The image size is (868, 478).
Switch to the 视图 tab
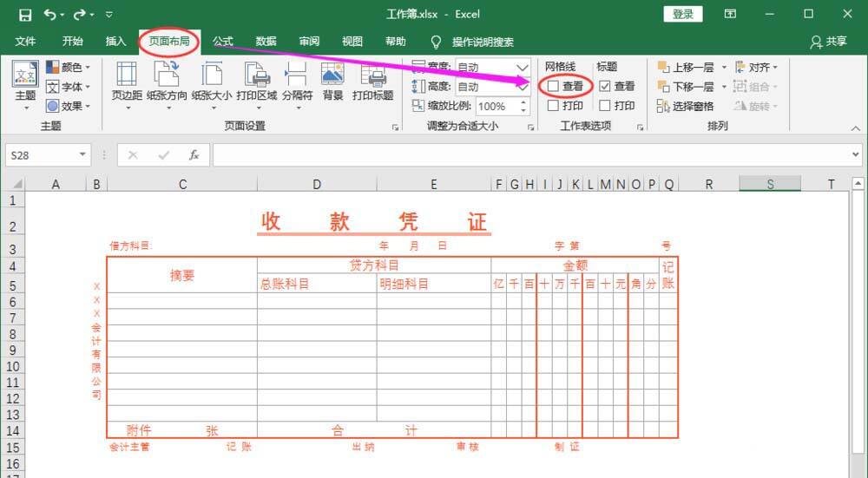point(352,42)
